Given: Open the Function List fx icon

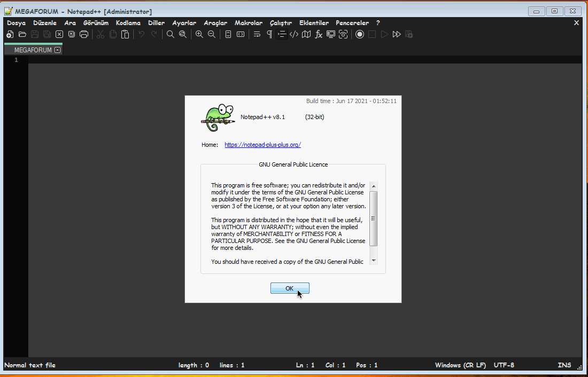Looking at the screenshot, I should pos(319,35).
